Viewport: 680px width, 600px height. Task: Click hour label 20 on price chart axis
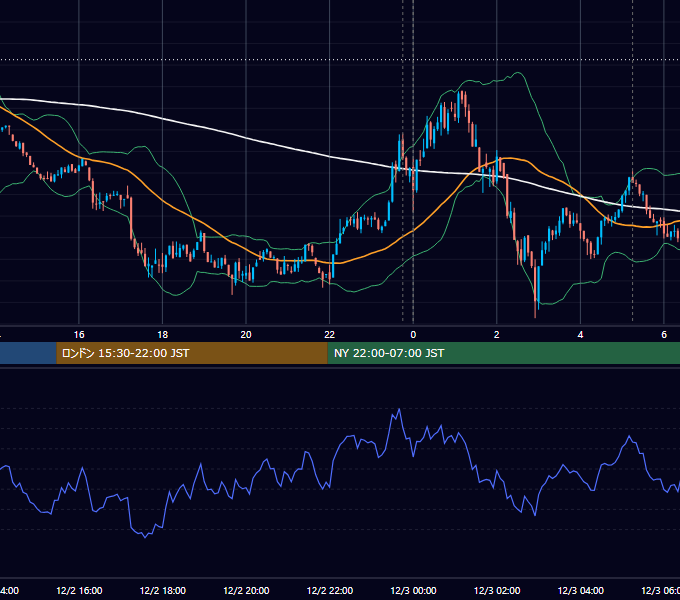246,335
